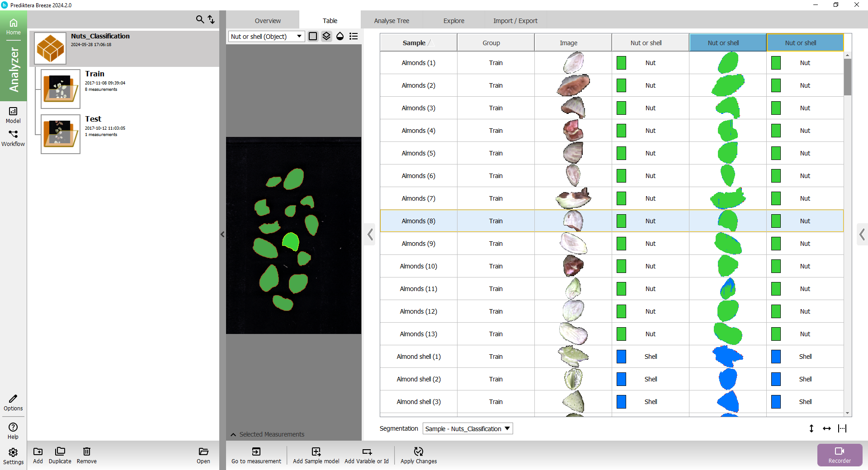Click the search magnifier icon
Screen dimensions: 868x470
199,19
